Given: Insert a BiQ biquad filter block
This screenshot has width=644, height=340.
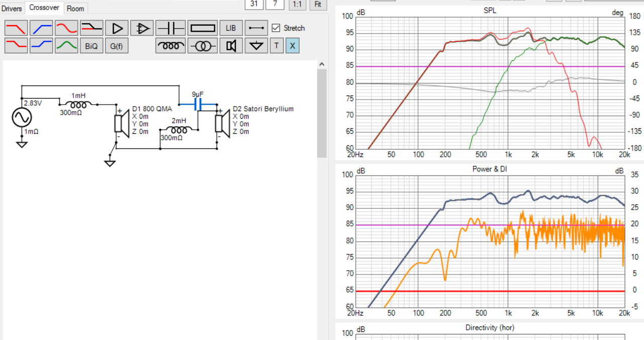Looking at the screenshot, I should tap(92, 46).
